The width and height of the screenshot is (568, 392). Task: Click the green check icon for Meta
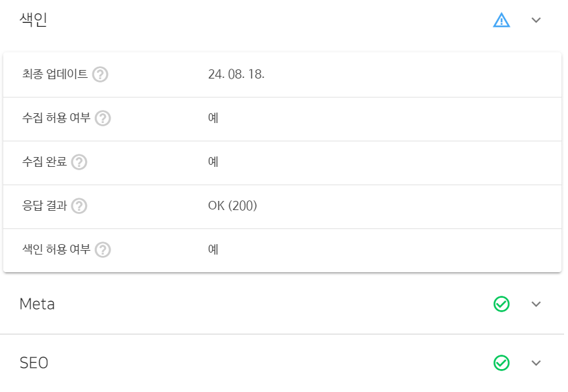[x=501, y=304]
